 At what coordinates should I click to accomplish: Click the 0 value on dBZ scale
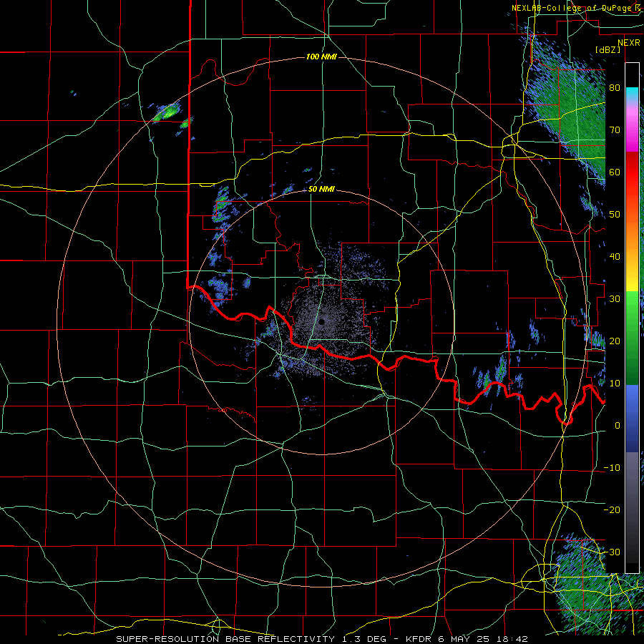(618, 426)
